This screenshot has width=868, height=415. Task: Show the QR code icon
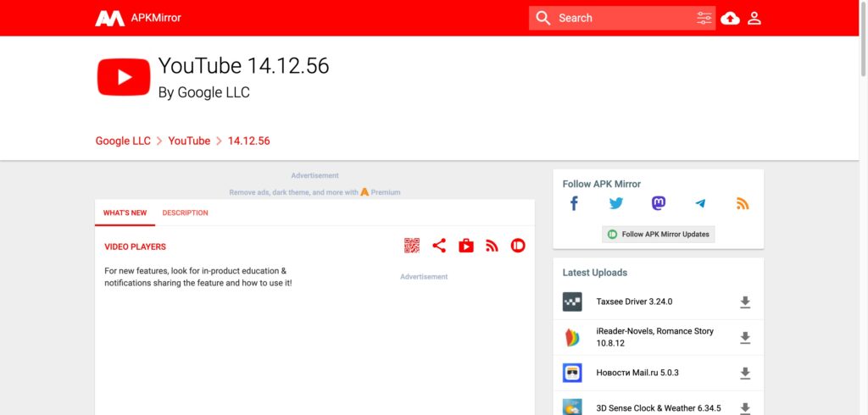point(412,245)
